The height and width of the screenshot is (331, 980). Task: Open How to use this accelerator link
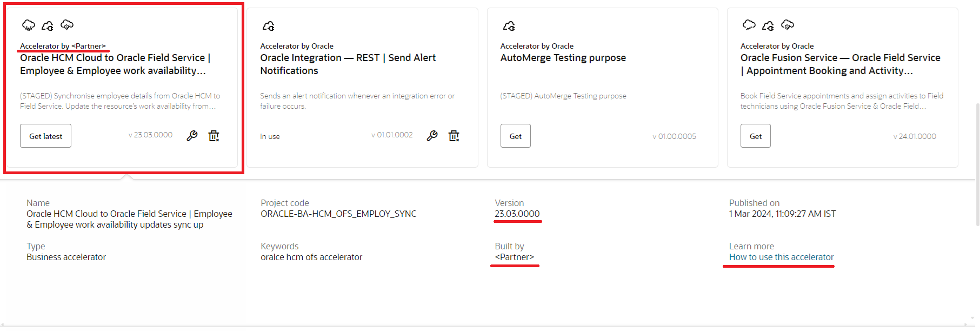click(781, 257)
